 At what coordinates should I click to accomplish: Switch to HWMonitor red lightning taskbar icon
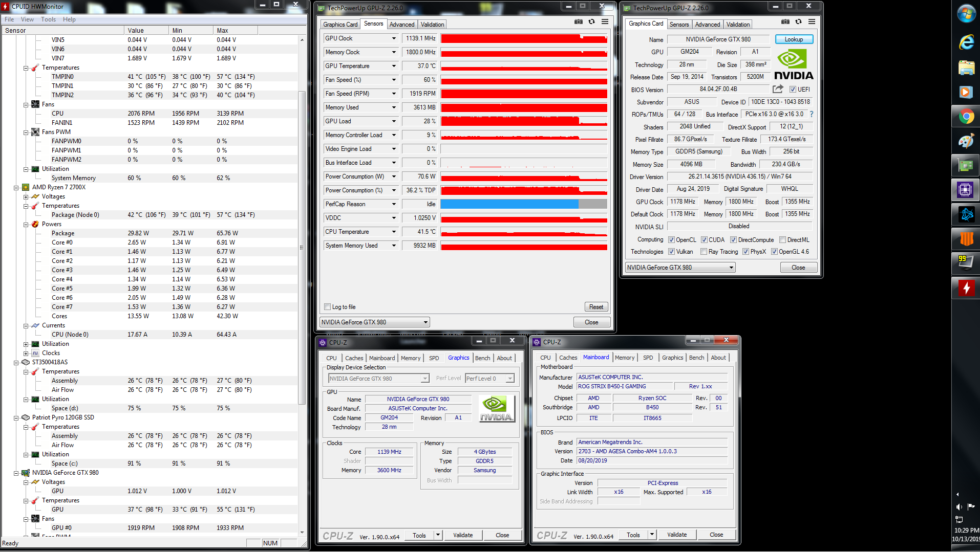[966, 288]
